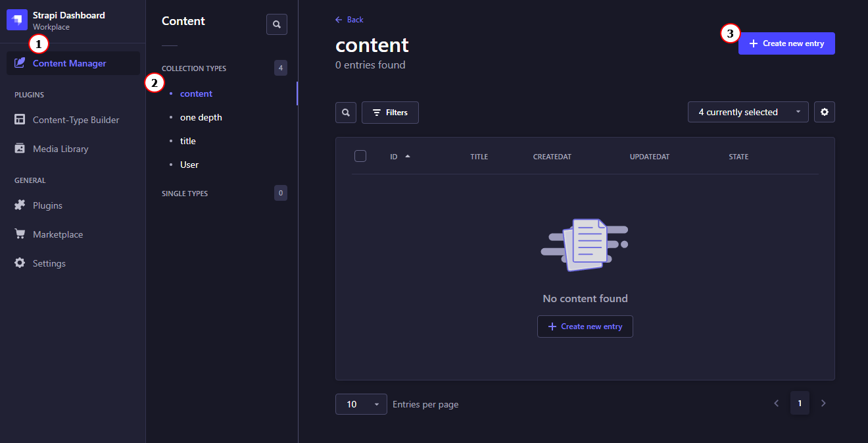Image resolution: width=868 pixels, height=443 pixels.
Task: Click the empty-state Create new entry button
Action: [x=585, y=326]
